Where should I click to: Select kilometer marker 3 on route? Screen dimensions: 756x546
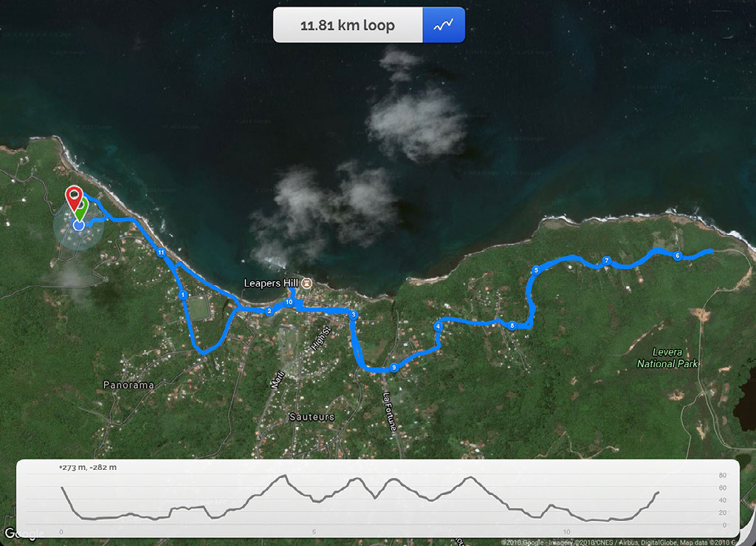click(x=354, y=315)
